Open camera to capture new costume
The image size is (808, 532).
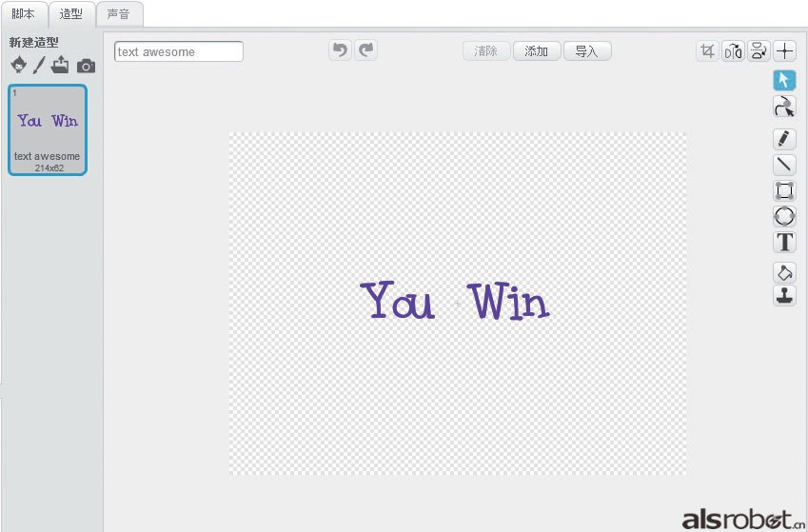pyautogui.click(x=86, y=66)
